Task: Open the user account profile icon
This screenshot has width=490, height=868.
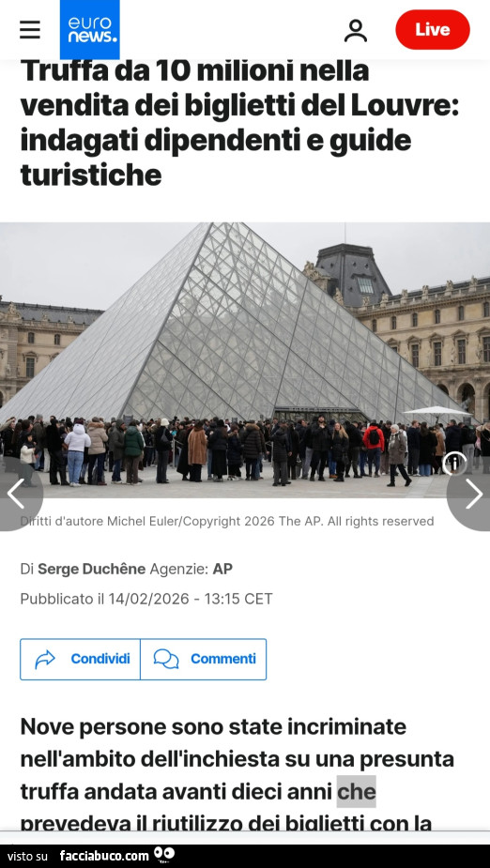Action: [356, 30]
